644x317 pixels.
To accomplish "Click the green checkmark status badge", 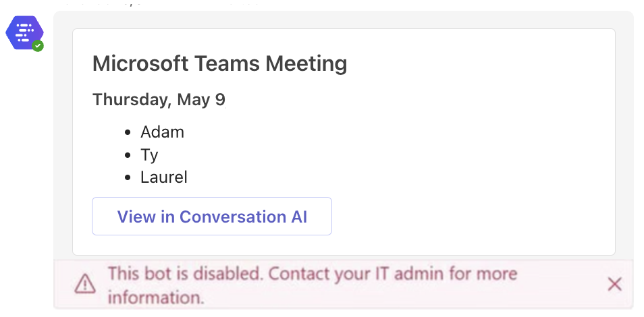I will point(38,46).
